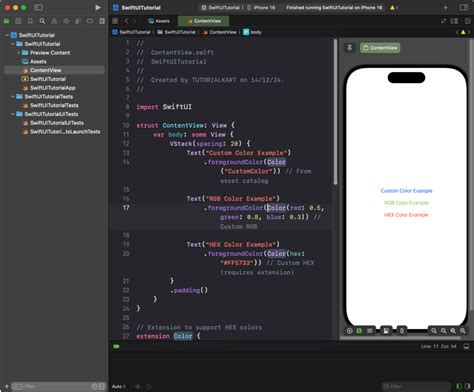Show the Issue navigator warning icon

click(54, 21)
